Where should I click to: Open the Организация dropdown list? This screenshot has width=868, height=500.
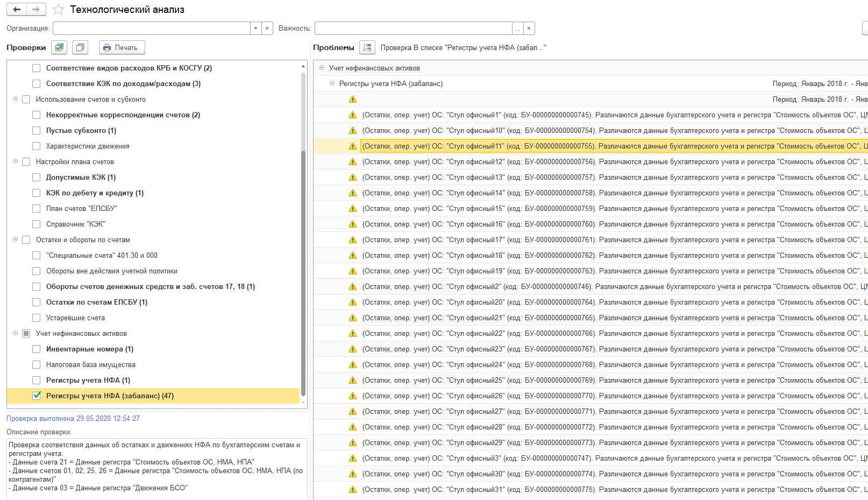[255, 28]
